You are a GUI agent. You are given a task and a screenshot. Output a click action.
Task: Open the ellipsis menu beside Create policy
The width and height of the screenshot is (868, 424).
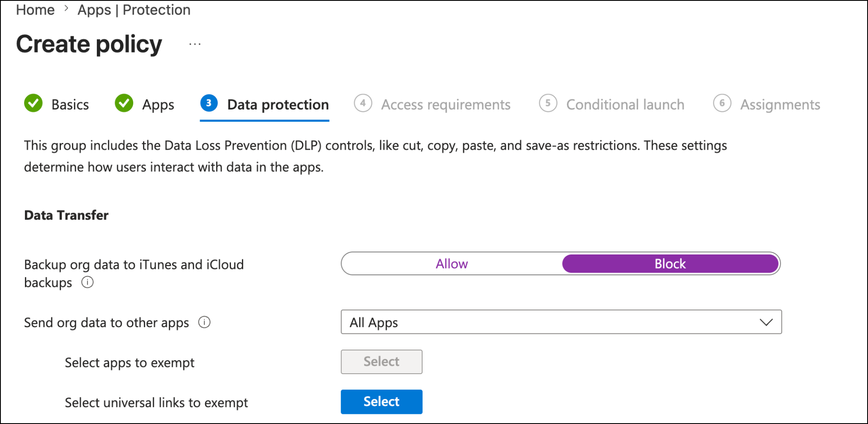point(195,44)
